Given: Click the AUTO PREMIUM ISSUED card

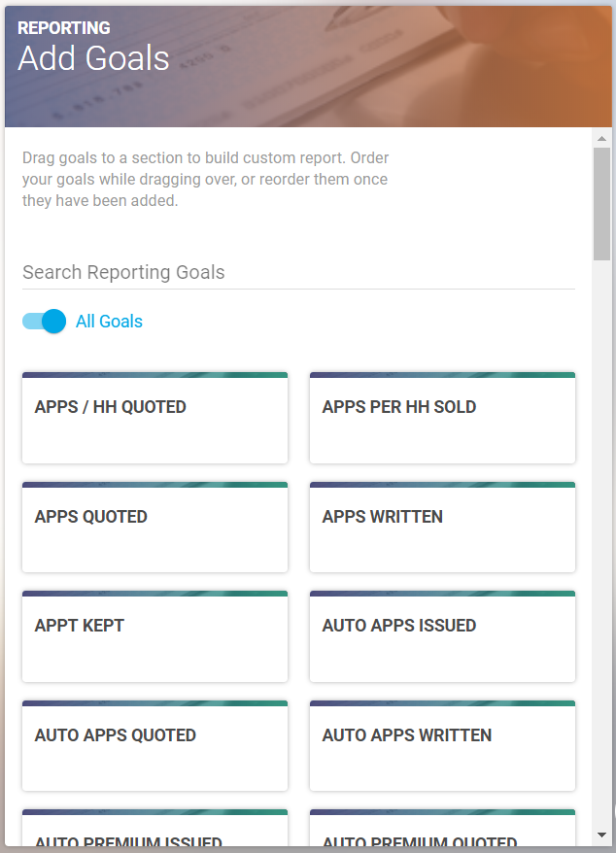Looking at the screenshot, I should click(x=155, y=828).
